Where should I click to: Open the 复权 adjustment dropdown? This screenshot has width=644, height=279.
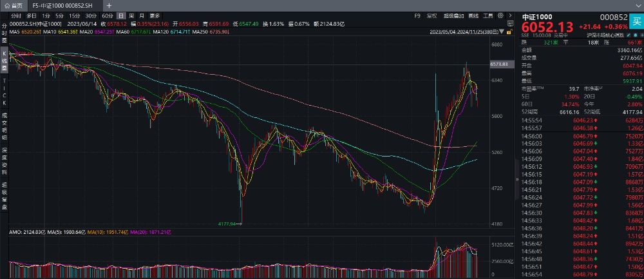coord(432,15)
